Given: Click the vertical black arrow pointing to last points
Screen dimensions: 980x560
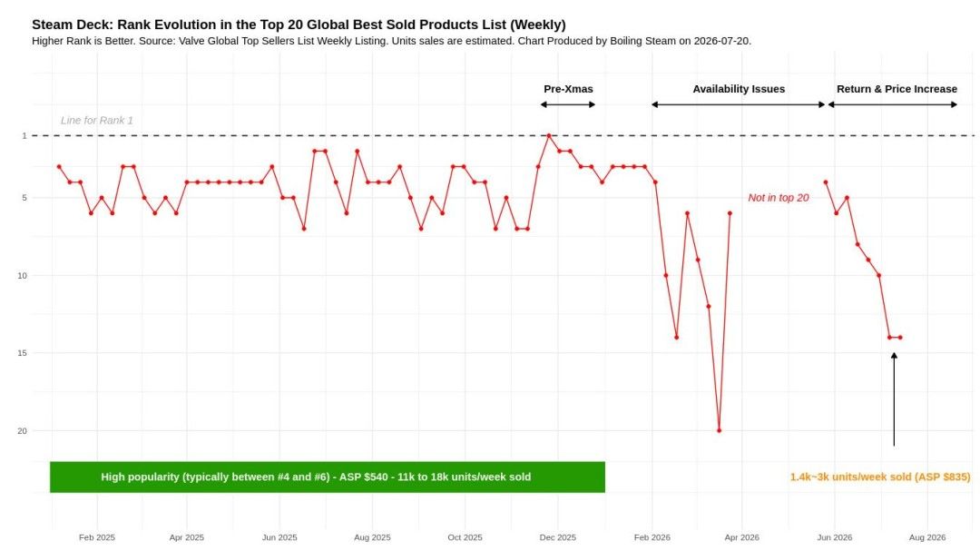Looking at the screenshot, I should [x=894, y=398].
